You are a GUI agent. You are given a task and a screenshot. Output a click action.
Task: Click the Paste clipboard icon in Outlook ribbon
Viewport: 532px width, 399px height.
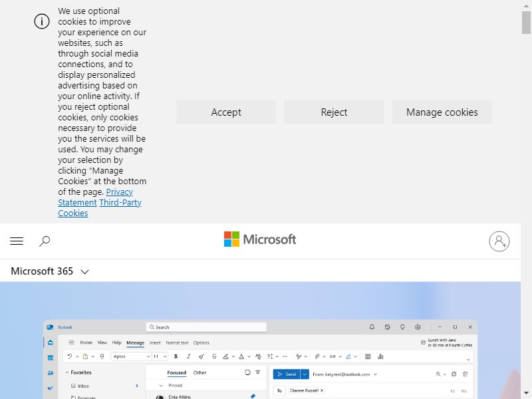pos(86,356)
